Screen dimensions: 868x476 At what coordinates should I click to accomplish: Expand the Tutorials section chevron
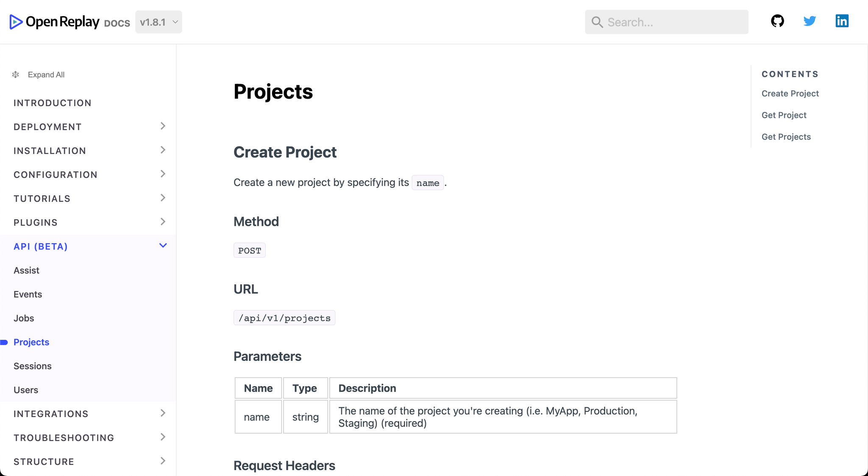[x=163, y=198]
